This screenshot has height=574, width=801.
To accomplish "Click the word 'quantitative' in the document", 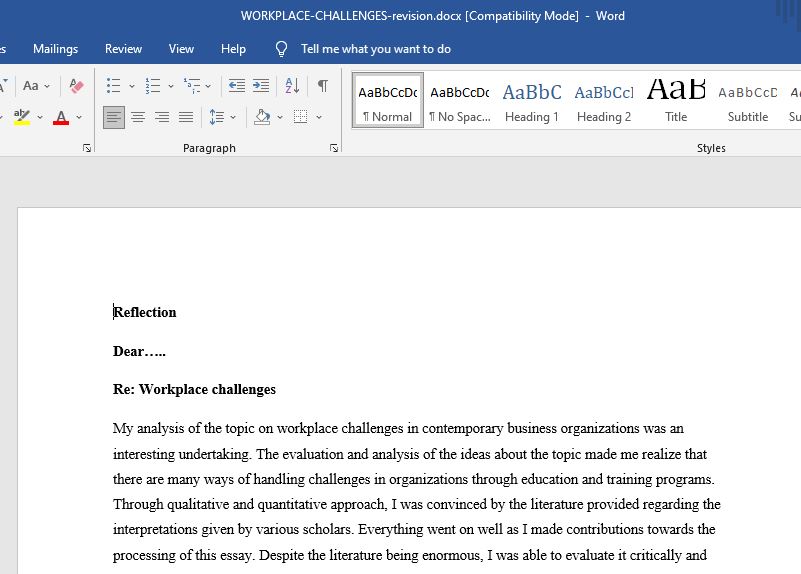I will point(292,504).
